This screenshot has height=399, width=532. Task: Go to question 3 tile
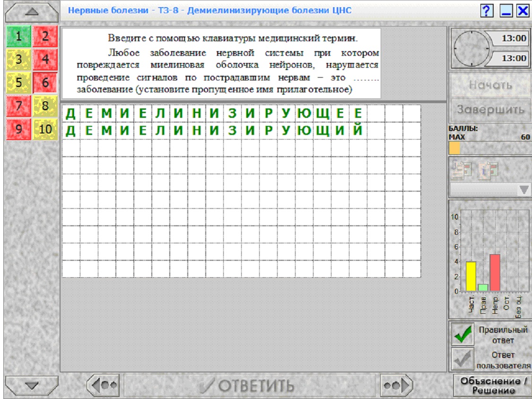pyautogui.click(x=18, y=59)
